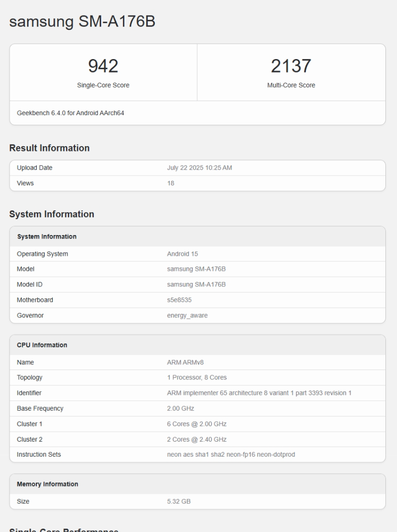Select the neon aes sha1 instruction sets text
Viewport: 397px width, 532px height.
tap(231, 455)
